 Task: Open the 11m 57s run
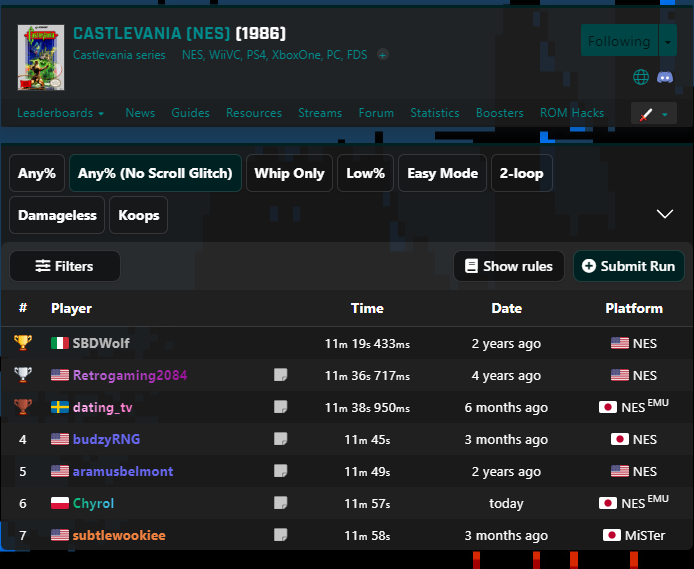pos(367,504)
